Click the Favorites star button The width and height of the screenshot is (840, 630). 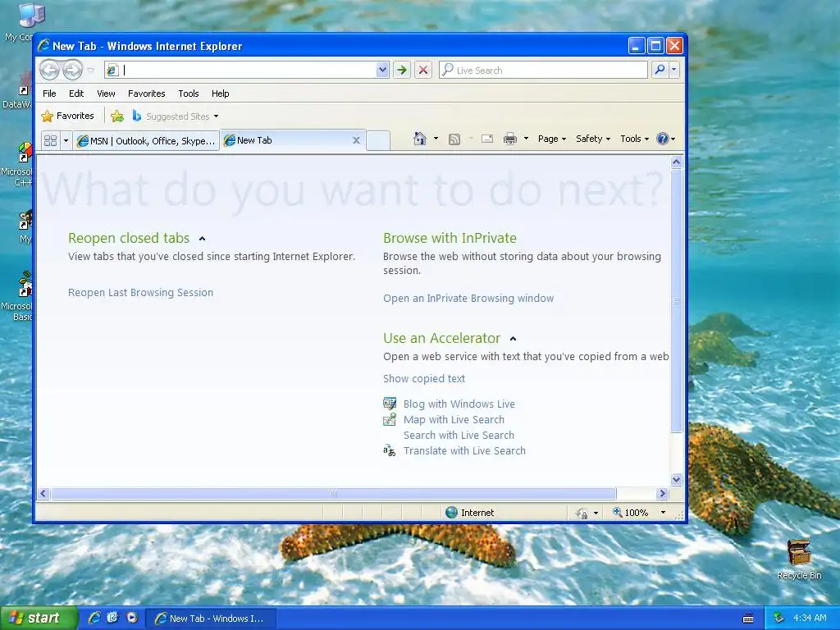tap(67, 116)
